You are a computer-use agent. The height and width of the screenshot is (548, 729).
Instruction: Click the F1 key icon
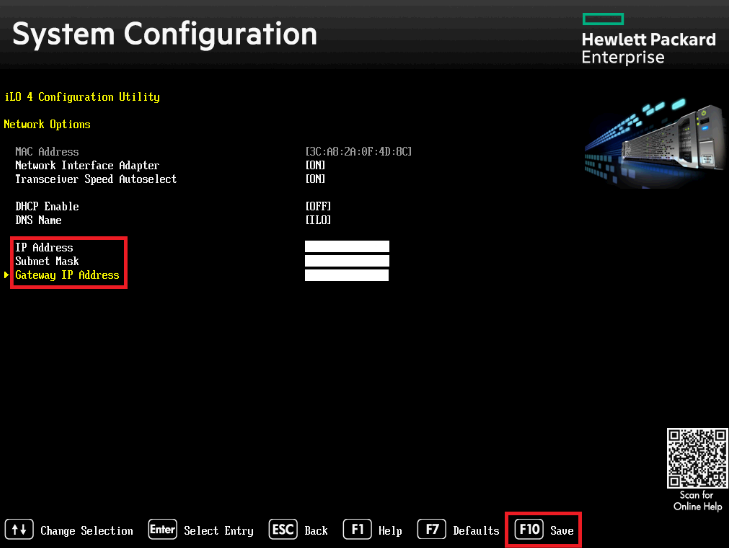(357, 529)
